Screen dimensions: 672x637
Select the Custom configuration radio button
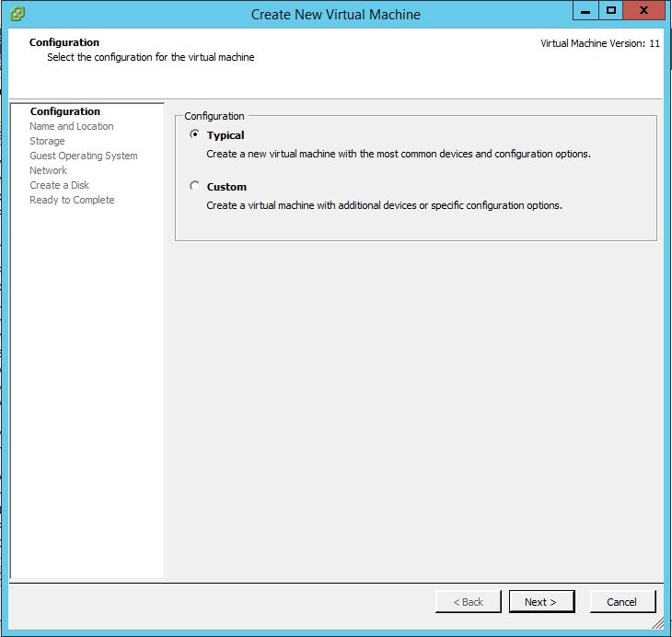194,186
